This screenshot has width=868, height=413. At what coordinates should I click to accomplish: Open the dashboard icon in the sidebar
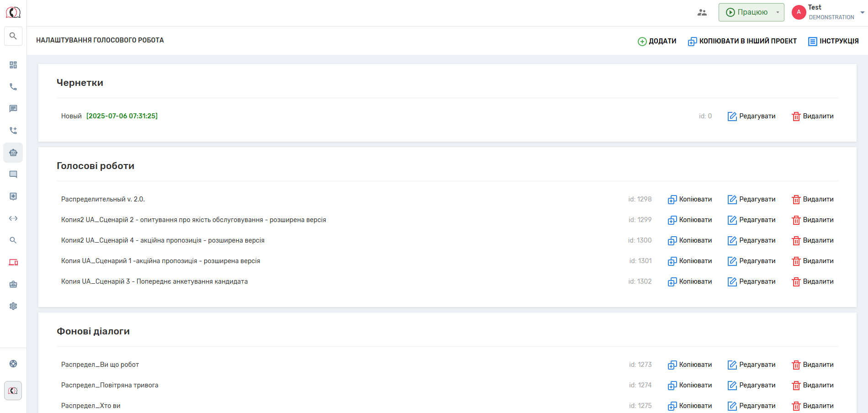point(13,65)
